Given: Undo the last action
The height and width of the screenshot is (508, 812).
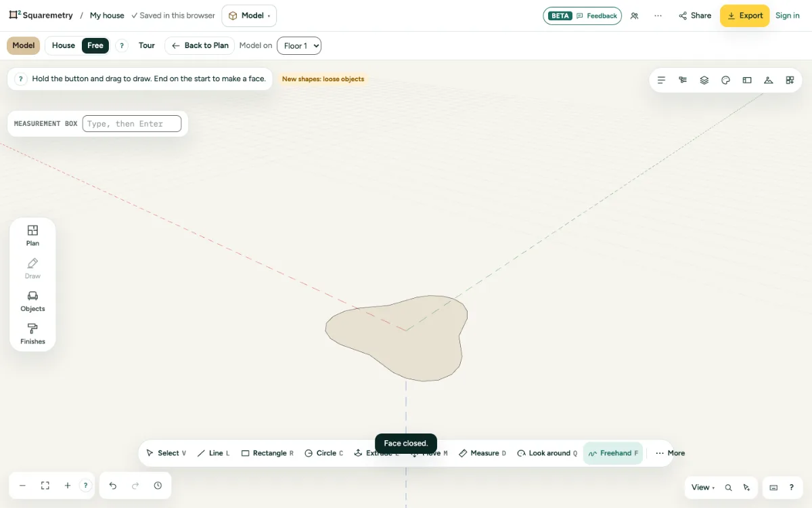Looking at the screenshot, I should (x=113, y=486).
